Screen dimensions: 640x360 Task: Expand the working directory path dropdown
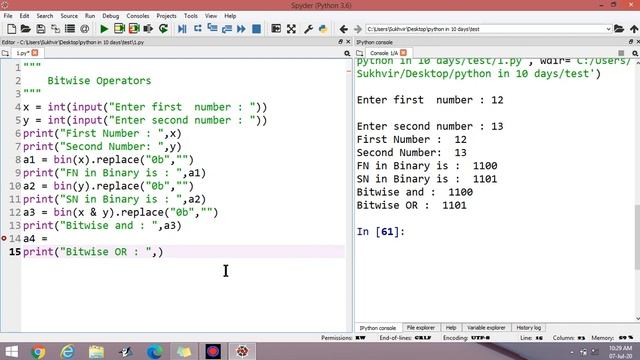[608, 29]
